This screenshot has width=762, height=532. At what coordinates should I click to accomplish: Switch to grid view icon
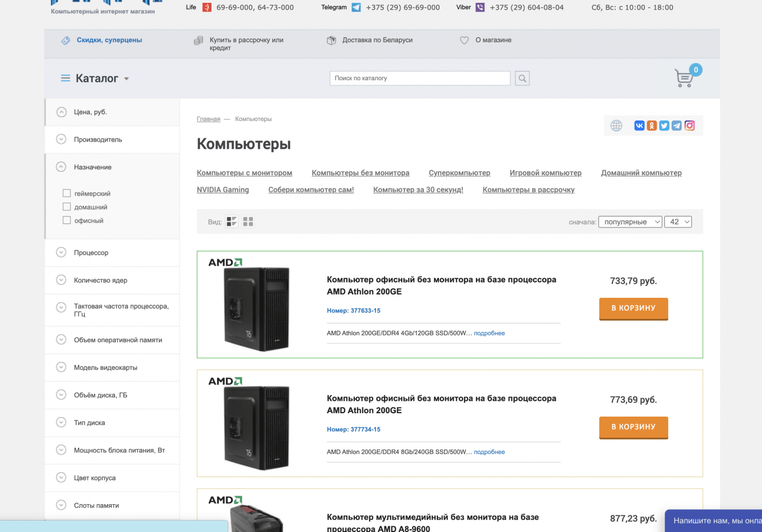tap(248, 222)
